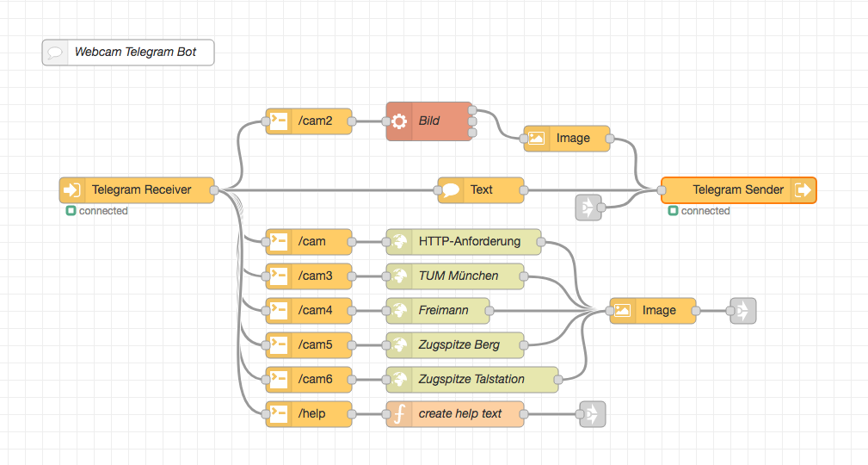
Task: Select the link-out node right of lower Image
Action: click(742, 311)
